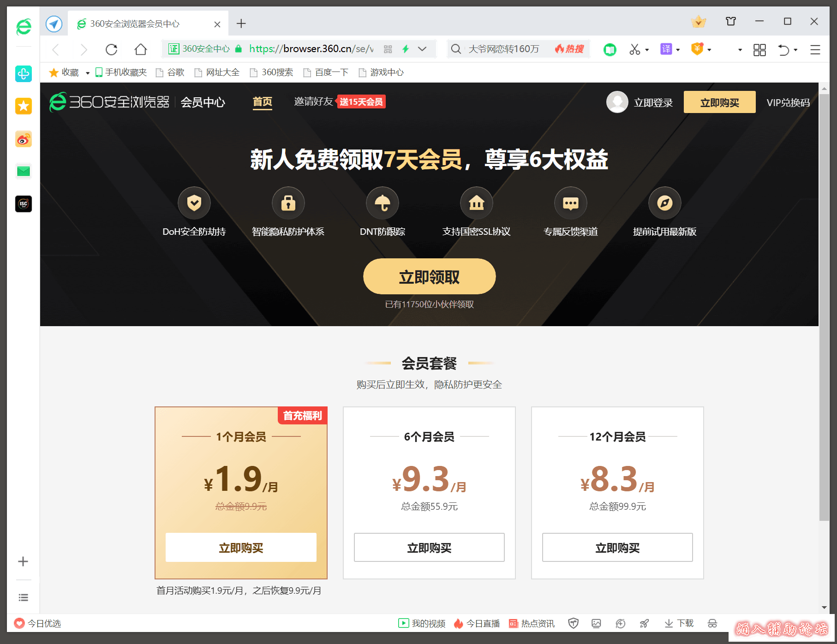Click the QR code icon in address bar

(x=388, y=49)
